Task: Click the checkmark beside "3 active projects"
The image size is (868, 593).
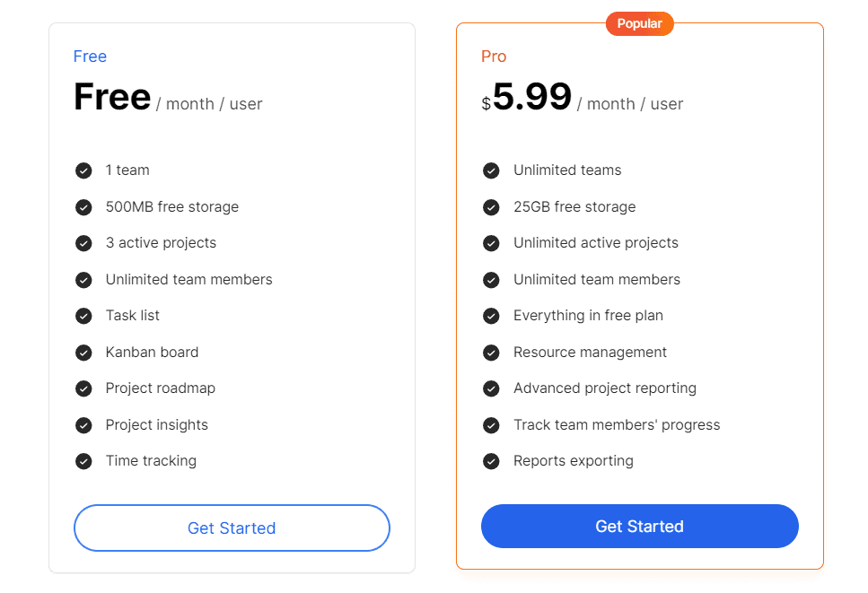Action: [x=83, y=243]
